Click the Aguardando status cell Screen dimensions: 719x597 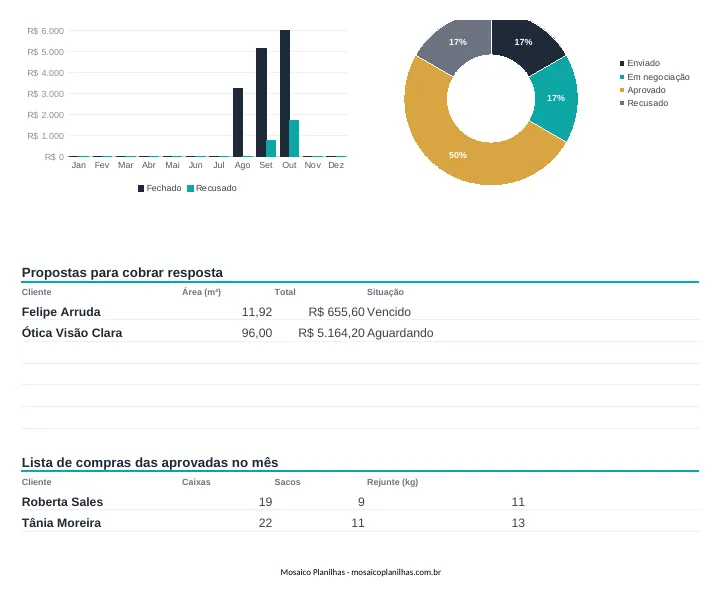400,333
